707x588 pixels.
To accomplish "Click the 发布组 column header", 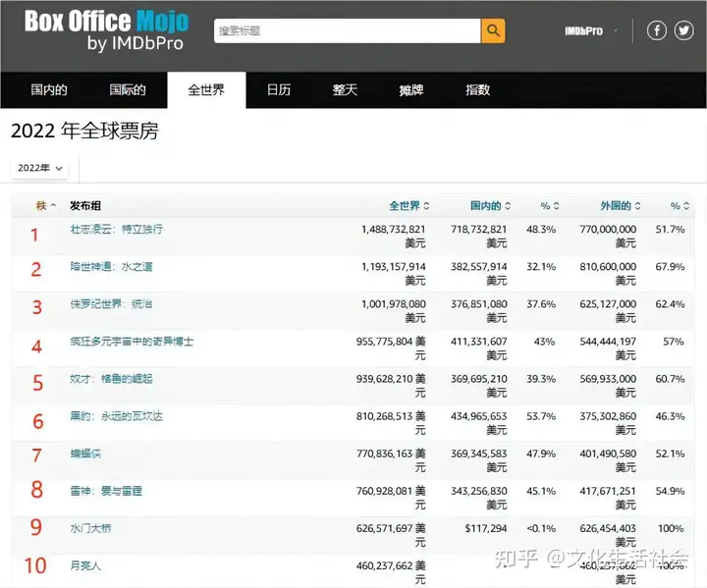I will [85, 206].
